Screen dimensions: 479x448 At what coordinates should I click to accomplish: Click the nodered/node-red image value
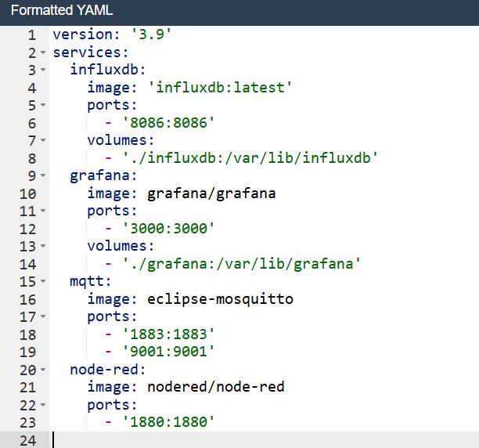(216, 387)
